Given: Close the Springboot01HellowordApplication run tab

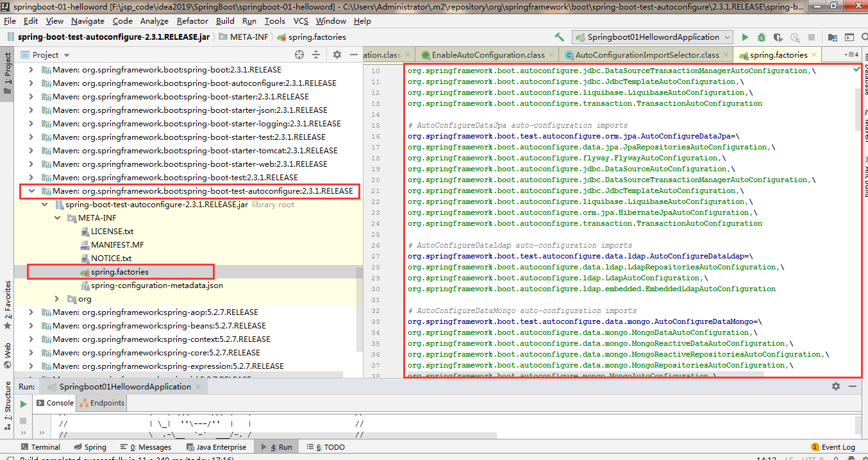Looking at the screenshot, I should (198, 386).
